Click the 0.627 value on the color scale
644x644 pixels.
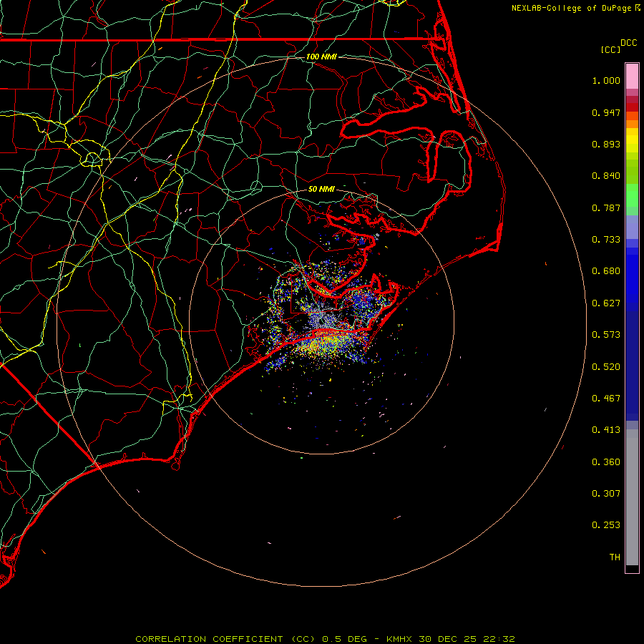click(x=606, y=303)
